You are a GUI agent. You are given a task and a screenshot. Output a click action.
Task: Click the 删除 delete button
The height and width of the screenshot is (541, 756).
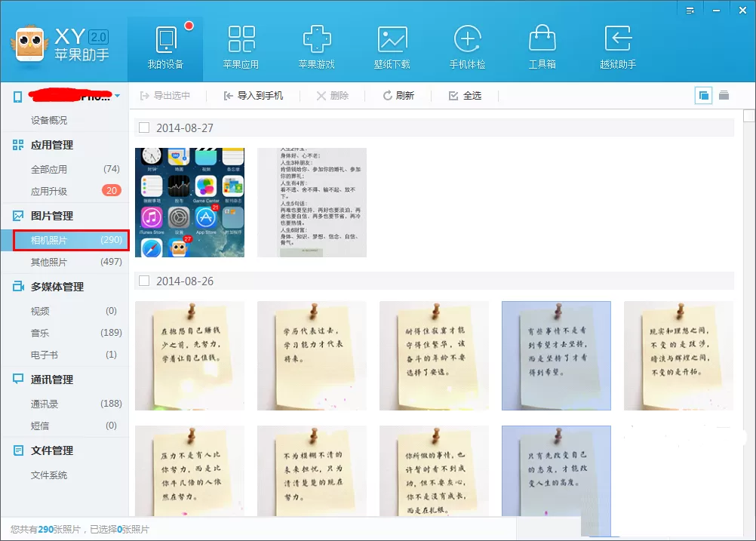(333, 96)
